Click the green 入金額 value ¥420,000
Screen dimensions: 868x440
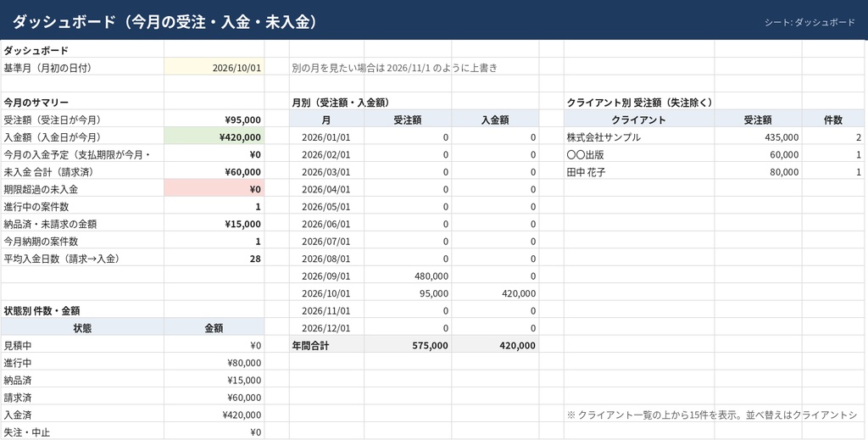click(x=214, y=137)
